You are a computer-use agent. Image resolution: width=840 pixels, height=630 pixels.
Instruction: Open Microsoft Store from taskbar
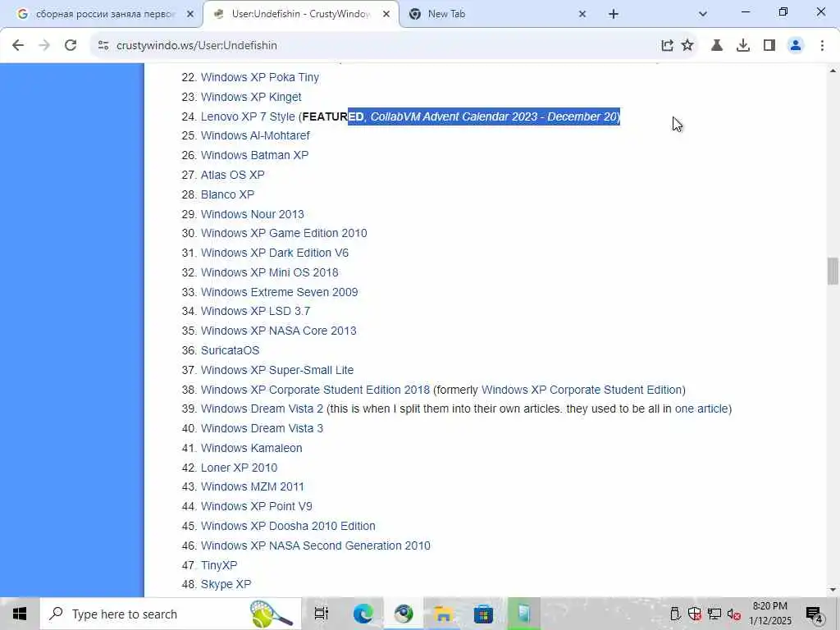coord(483,614)
